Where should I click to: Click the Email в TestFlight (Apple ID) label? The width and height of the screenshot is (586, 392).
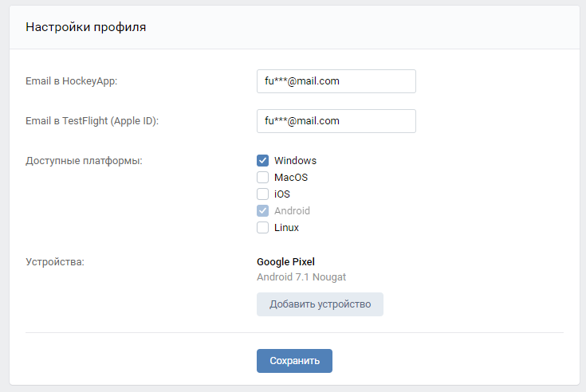pyautogui.click(x=92, y=121)
